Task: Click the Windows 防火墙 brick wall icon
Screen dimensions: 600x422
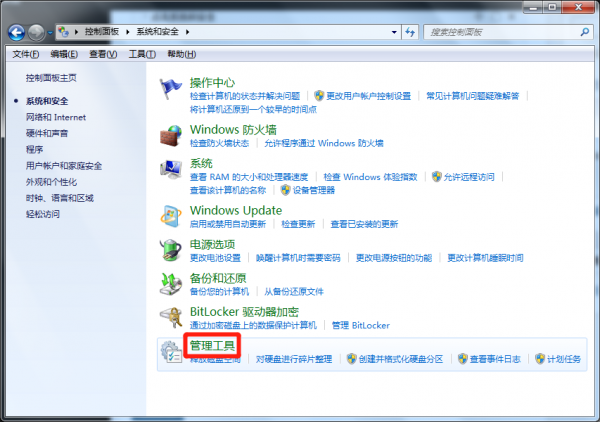Action: (x=171, y=136)
